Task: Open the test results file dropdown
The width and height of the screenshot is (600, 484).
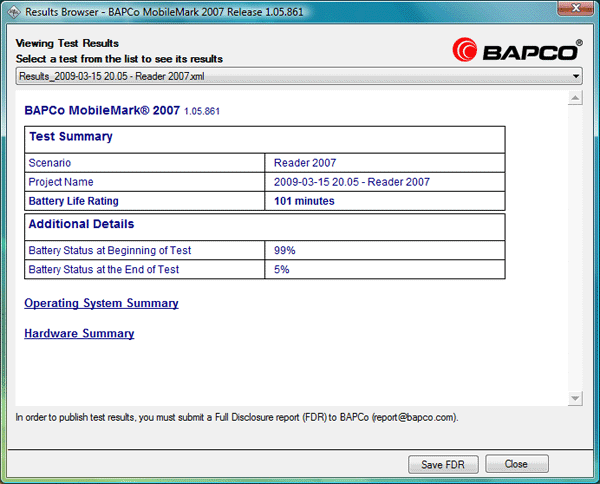Action: click(299, 76)
